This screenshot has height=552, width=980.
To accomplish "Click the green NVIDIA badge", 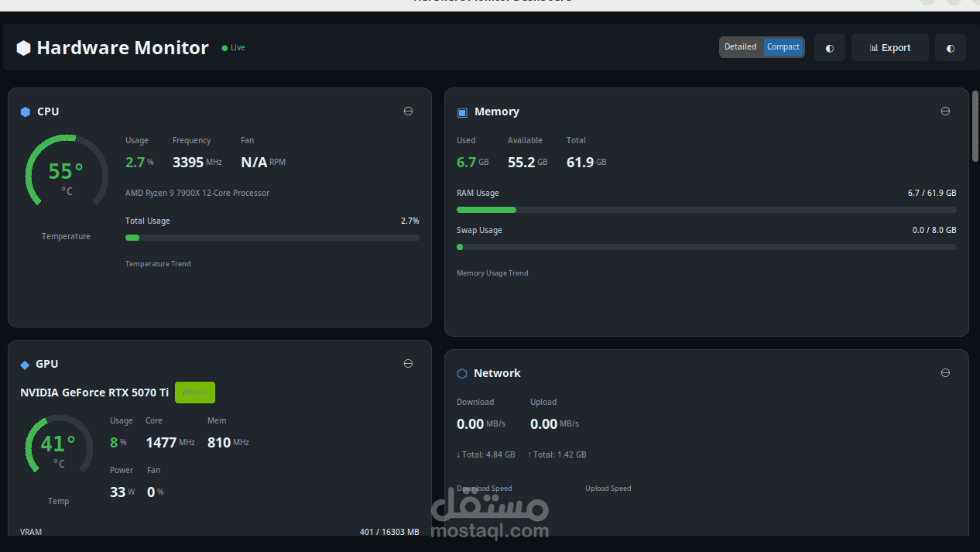I will [195, 393].
